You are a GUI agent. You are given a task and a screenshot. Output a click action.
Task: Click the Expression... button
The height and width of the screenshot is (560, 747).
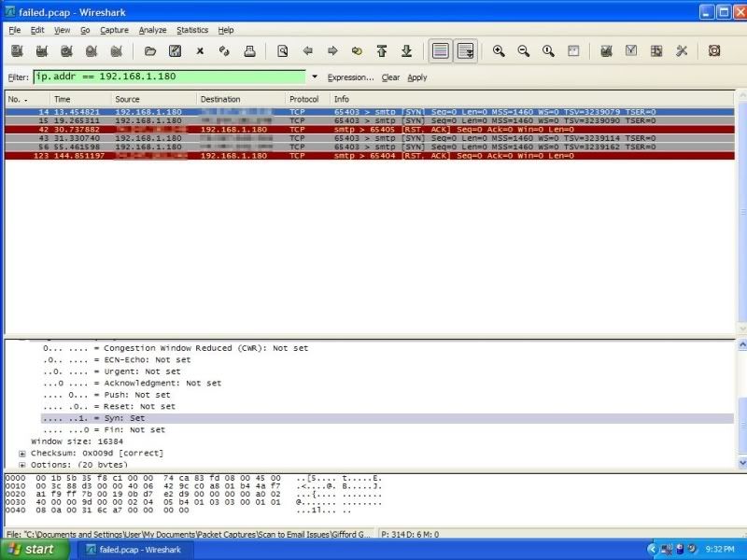coord(350,77)
